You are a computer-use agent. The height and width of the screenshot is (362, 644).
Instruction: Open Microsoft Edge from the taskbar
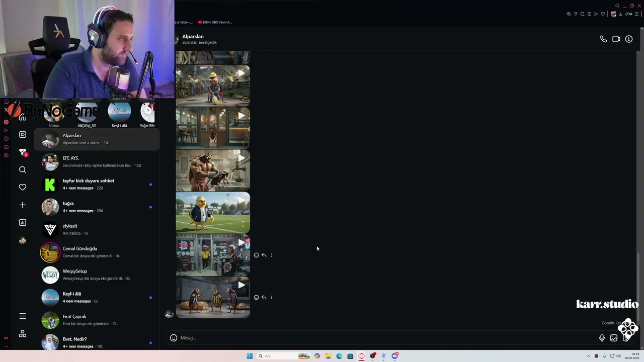(339, 356)
